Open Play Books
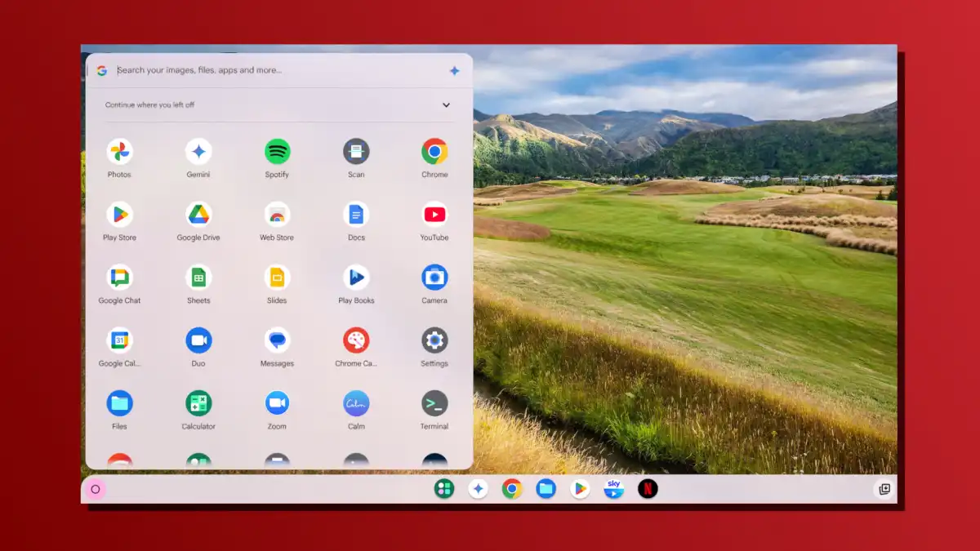The image size is (980, 551). [x=356, y=278]
